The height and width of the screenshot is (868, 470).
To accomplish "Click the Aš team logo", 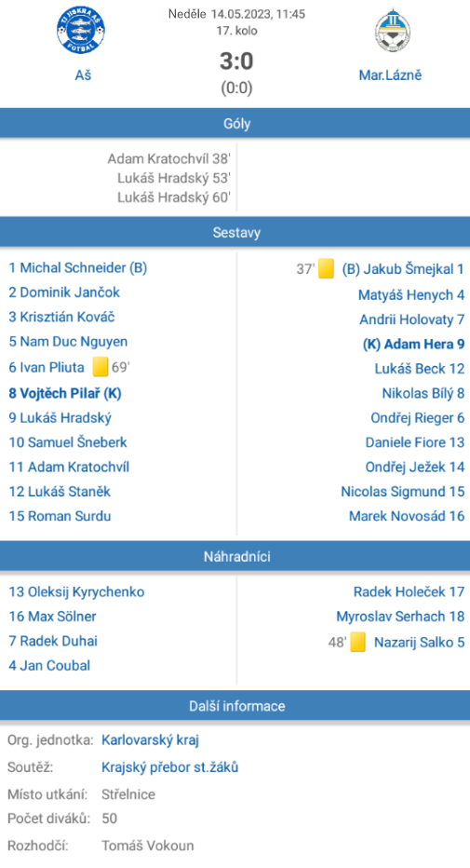I will pyautogui.click(x=81, y=30).
